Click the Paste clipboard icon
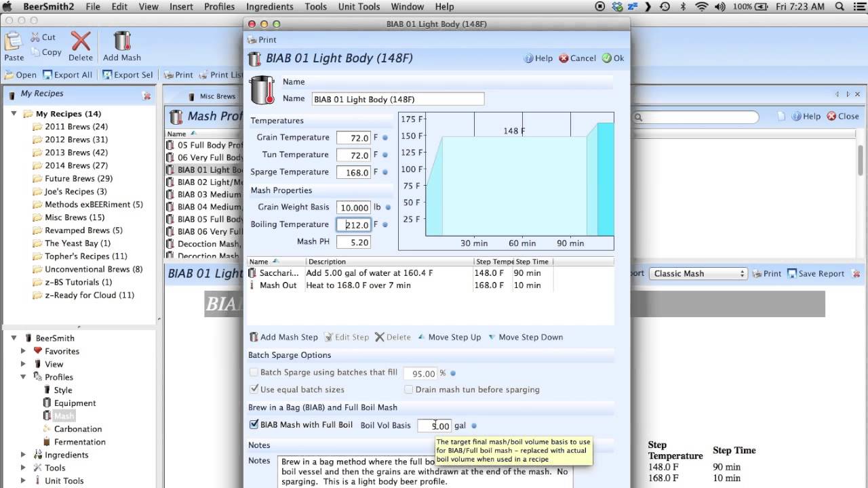The image size is (868, 488). coord(14,42)
